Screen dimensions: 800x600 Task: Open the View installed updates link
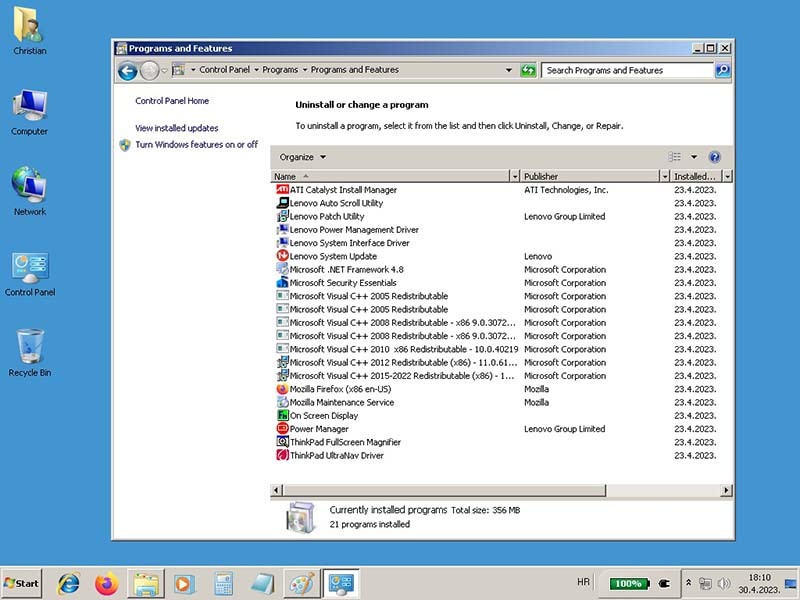tap(176, 128)
